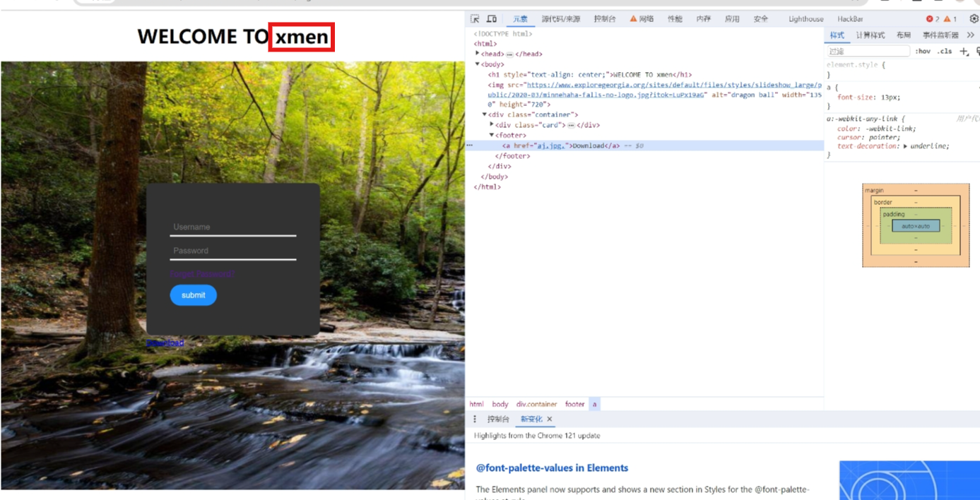
Task: Toggle the :hov pseudo-class pane
Action: (x=923, y=51)
